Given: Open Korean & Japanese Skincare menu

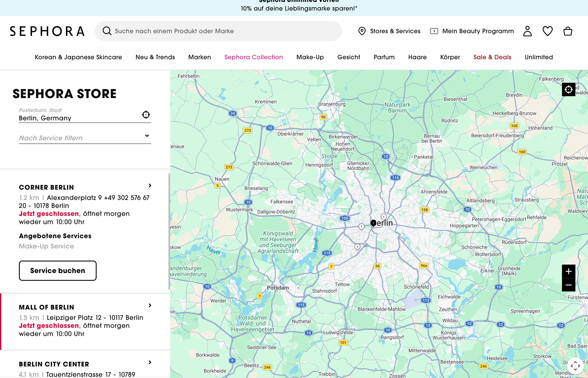Looking at the screenshot, I should (x=78, y=57).
